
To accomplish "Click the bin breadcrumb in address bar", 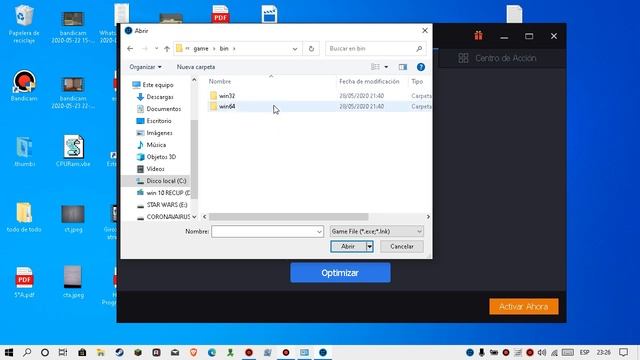I will pos(224,49).
